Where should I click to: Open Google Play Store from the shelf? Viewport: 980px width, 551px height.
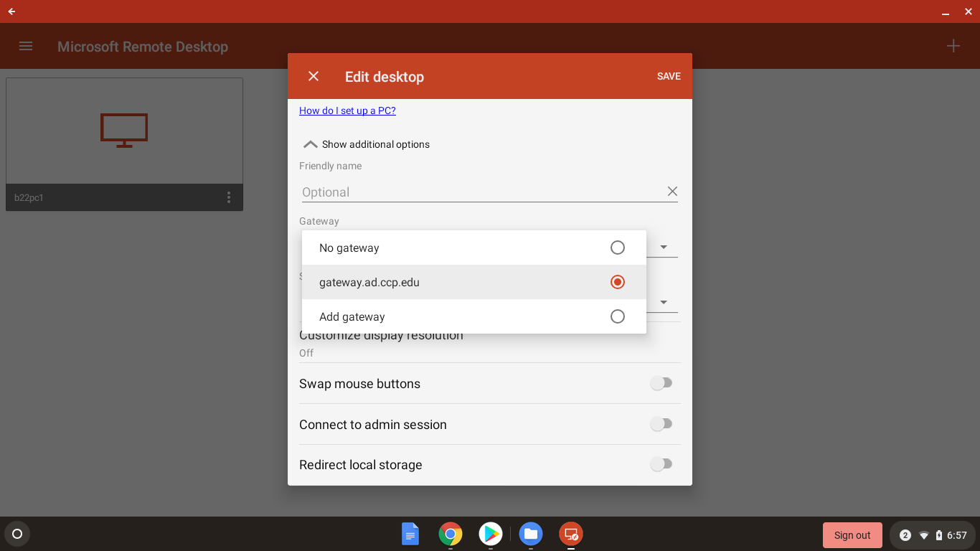[491, 534]
